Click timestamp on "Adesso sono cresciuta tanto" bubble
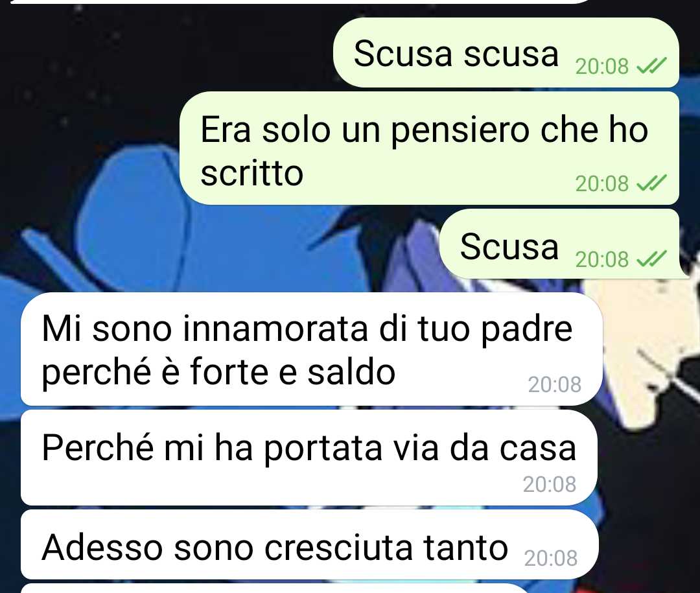 551,558
